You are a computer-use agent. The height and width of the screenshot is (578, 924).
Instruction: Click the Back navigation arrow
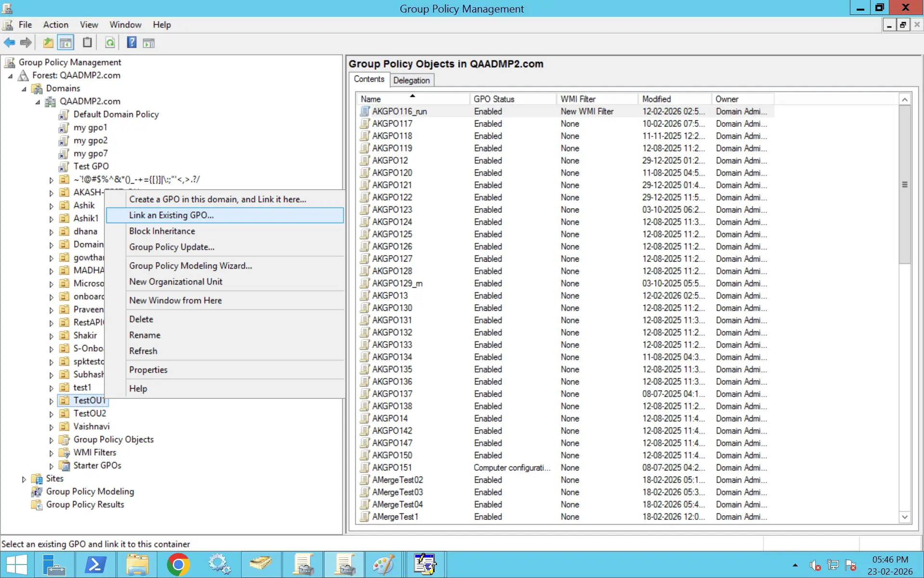pyautogui.click(x=9, y=42)
